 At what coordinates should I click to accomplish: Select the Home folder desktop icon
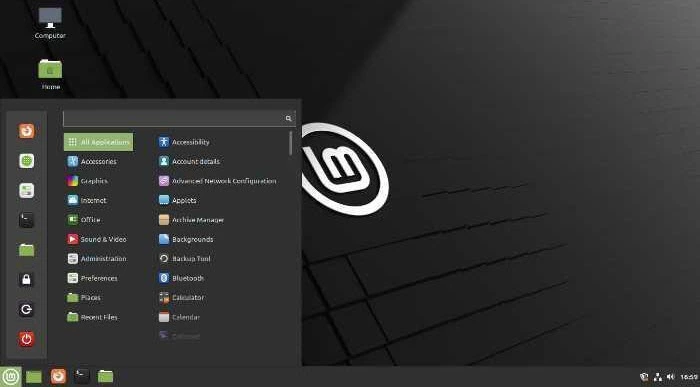(x=50, y=75)
